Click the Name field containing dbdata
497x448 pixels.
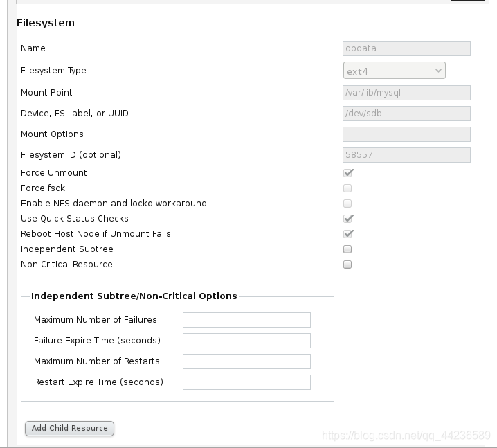[x=406, y=48]
